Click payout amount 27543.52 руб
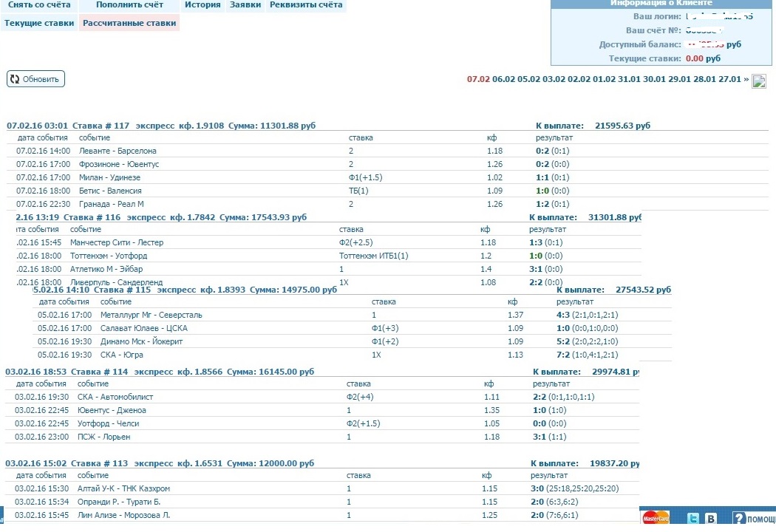Image resolution: width=776 pixels, height=532 pixels. point(644,290)
